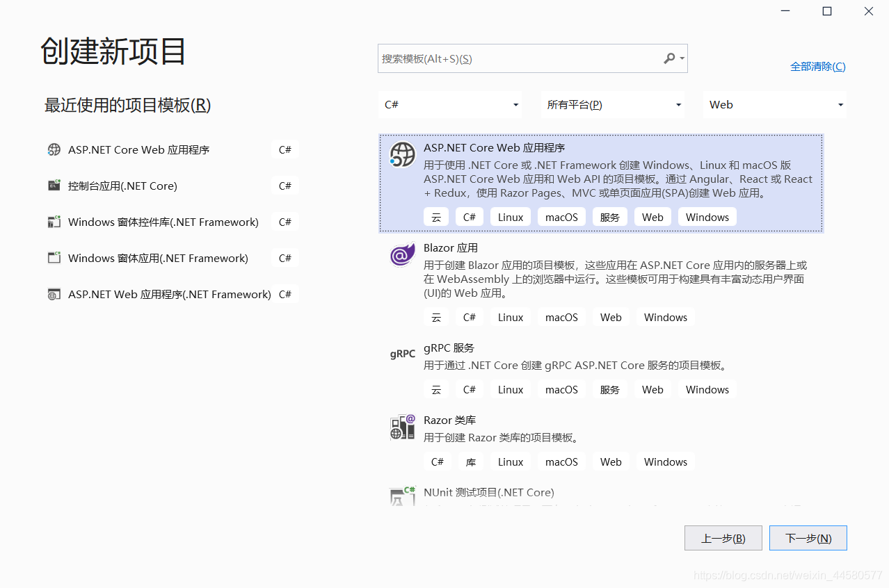The image size is (889, 588).
Task: Click recent ASP.NET Web App (.NET Framework) icon
Action: pyautogui.click(x=54, y=294)
